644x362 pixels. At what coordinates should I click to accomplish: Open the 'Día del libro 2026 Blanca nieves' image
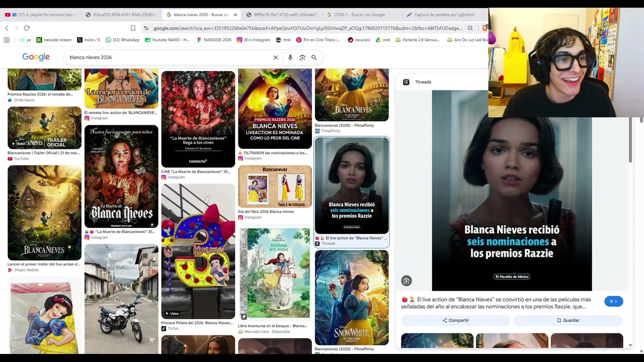tap(275, 187)
